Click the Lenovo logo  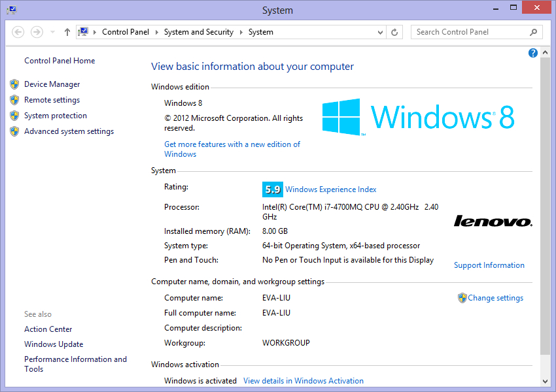point(493,221)
